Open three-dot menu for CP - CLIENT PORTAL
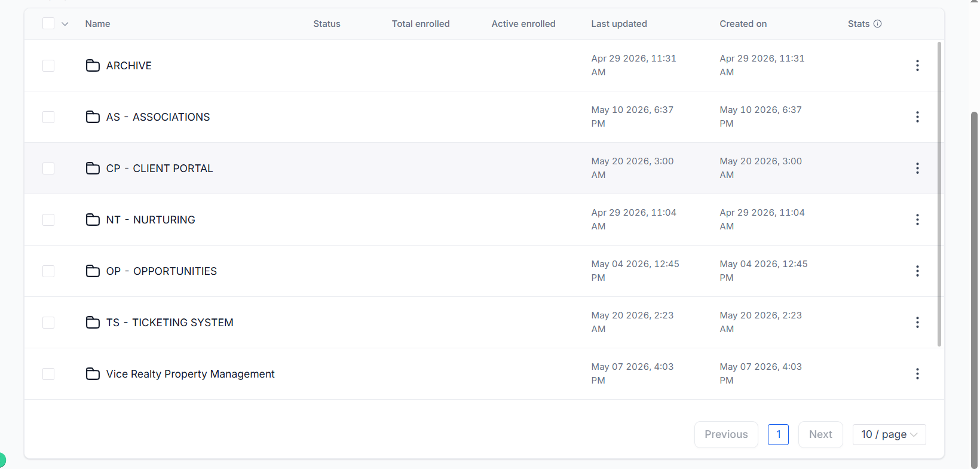This screenshot has width=980, height=469. (x=917, y=168)
